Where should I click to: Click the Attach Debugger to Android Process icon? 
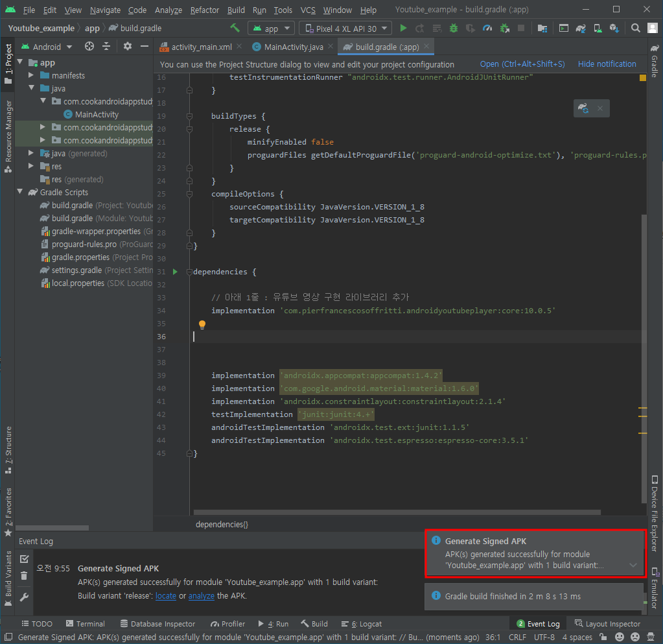504,28
